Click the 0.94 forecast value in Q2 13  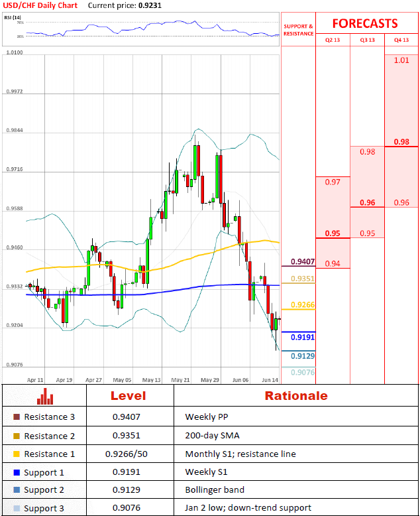coord(333,263)
